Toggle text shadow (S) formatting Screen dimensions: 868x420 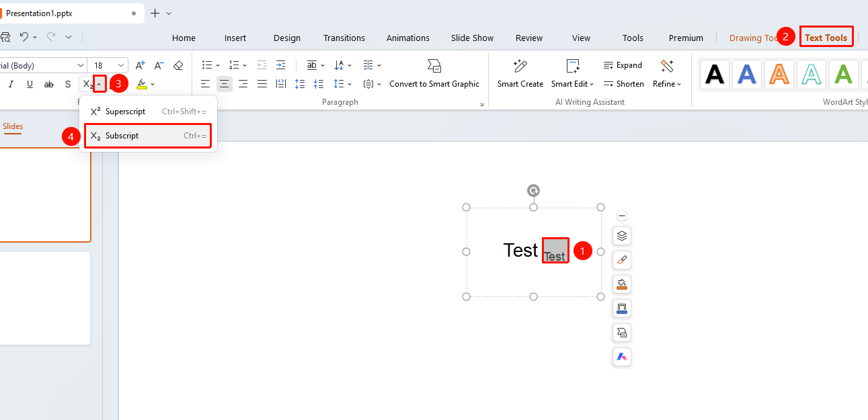click(67, 84)
